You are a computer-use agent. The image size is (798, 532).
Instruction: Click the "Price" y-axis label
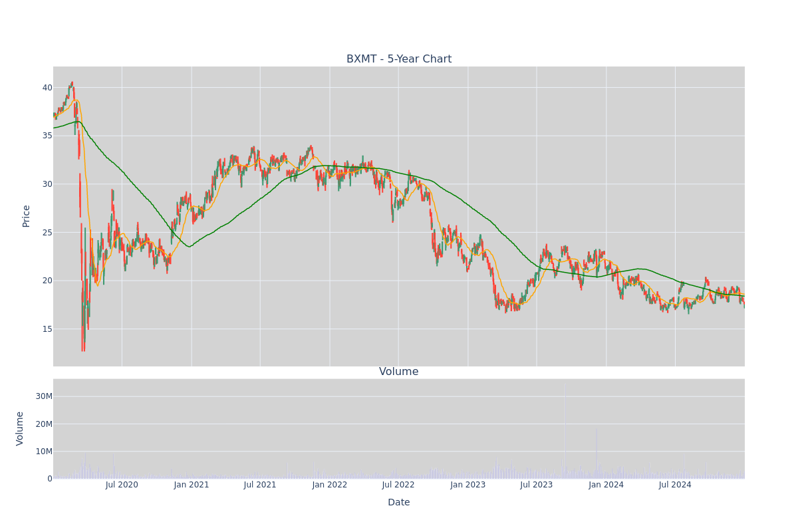pyautogui.click(x=27, y=216)
